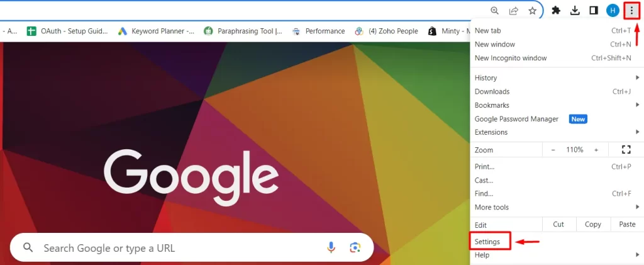Image resolution: width=644 pixels, height=265 pixels.
Task: Click the share page icon
Action: pyautogui.click(x=513, y=11)
